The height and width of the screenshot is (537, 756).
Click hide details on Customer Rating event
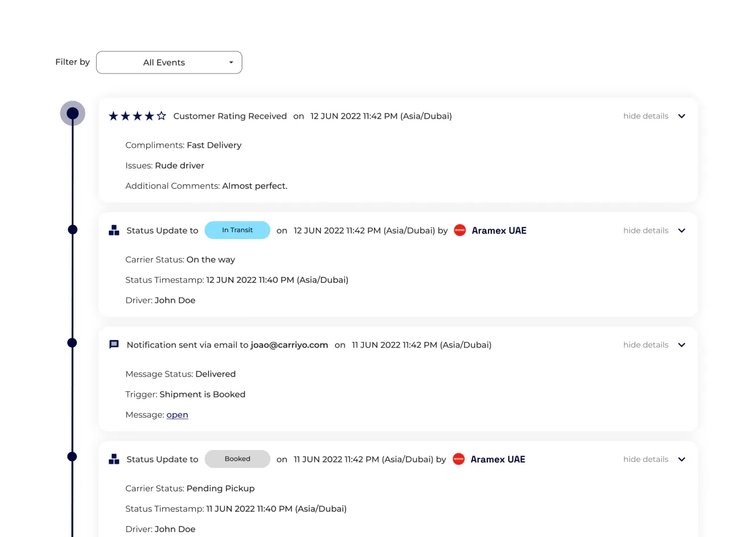(x=646, y=116)
